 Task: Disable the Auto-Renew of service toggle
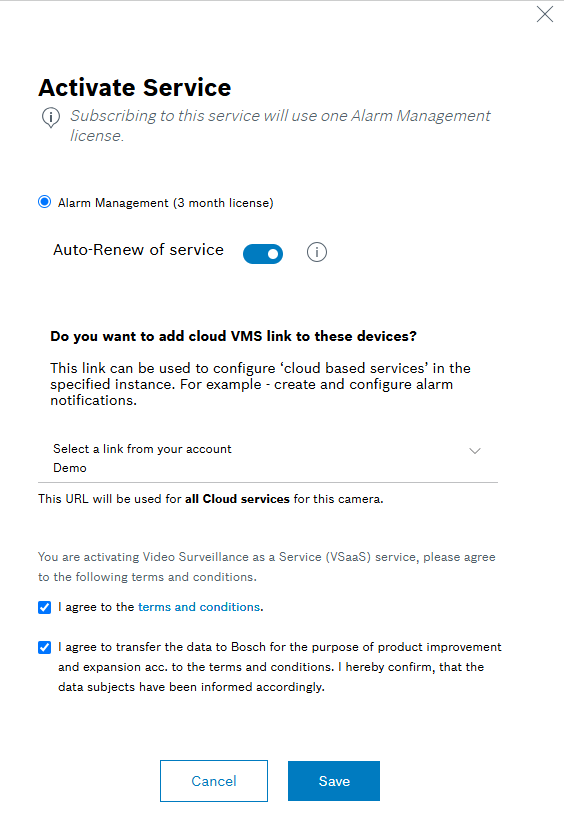click(x=263, y=254)
